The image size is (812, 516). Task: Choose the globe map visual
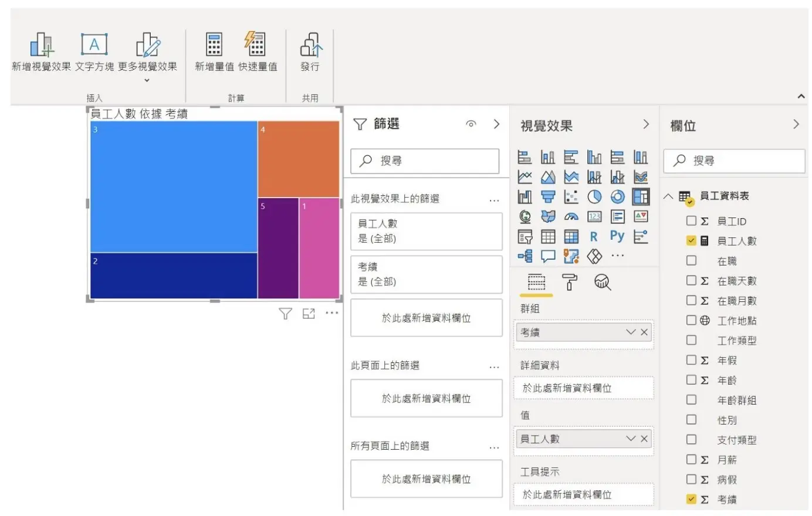point(525,217)
